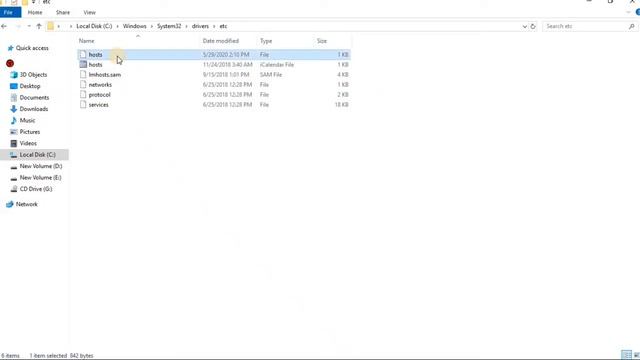Open New Volume (E:) drive
Screen dimensions: 640x360
[x=40, y=178]
